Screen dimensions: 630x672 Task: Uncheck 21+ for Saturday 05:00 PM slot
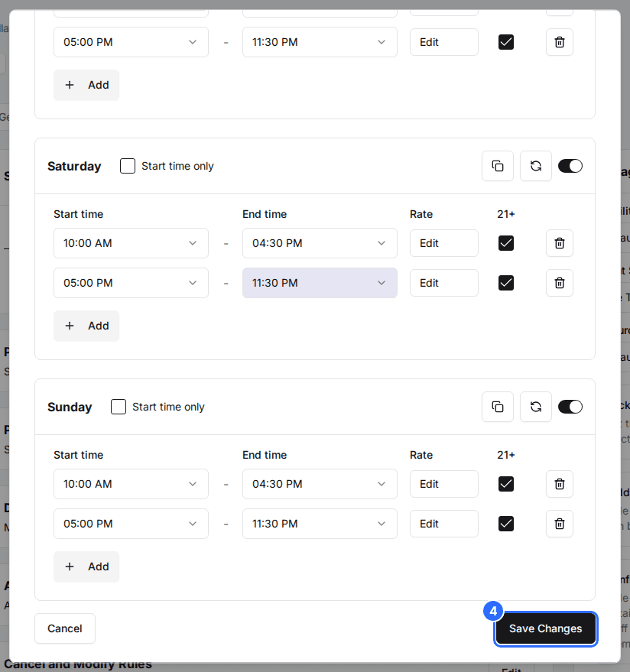pyautogui.click(x=506, y=283)
